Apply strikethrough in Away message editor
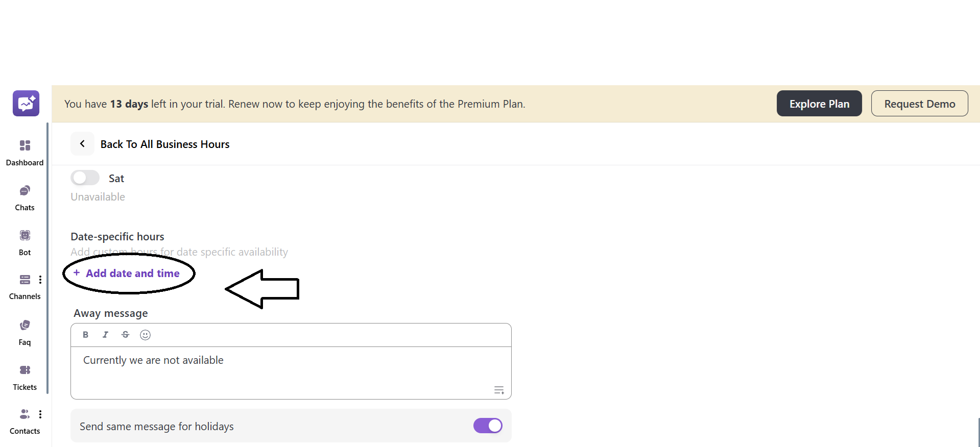 (125, 335)
